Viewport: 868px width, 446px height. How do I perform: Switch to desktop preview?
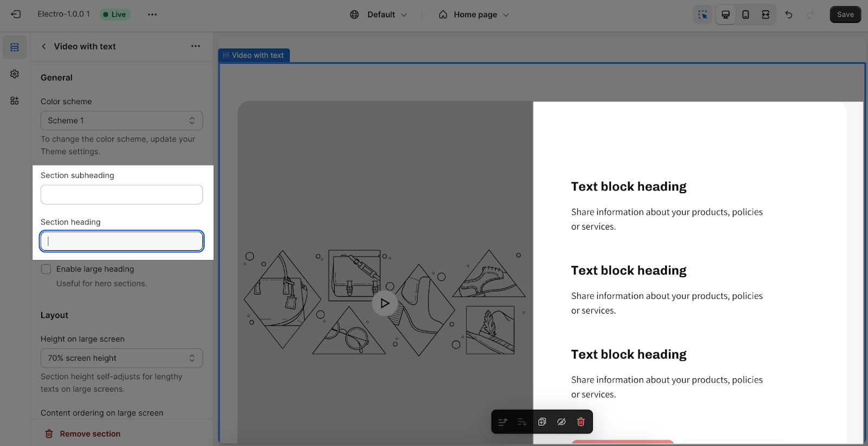(725, 15)
